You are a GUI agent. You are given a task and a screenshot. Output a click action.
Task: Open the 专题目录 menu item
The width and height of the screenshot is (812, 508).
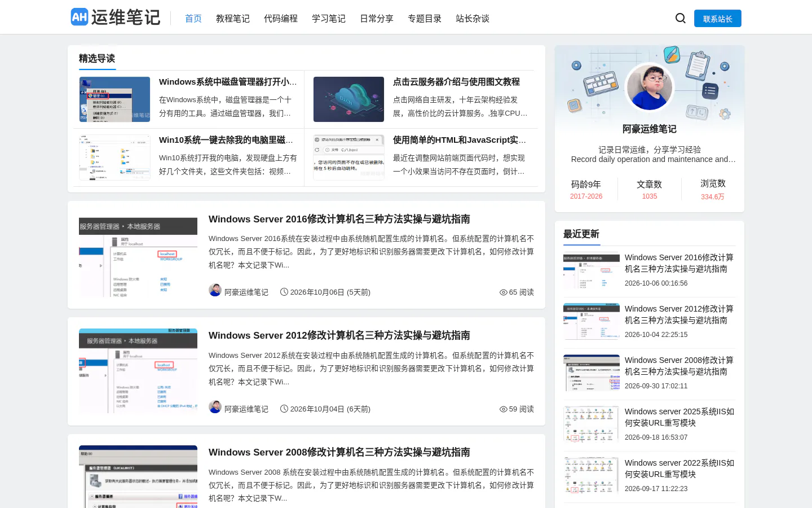[x=425, y=19]
